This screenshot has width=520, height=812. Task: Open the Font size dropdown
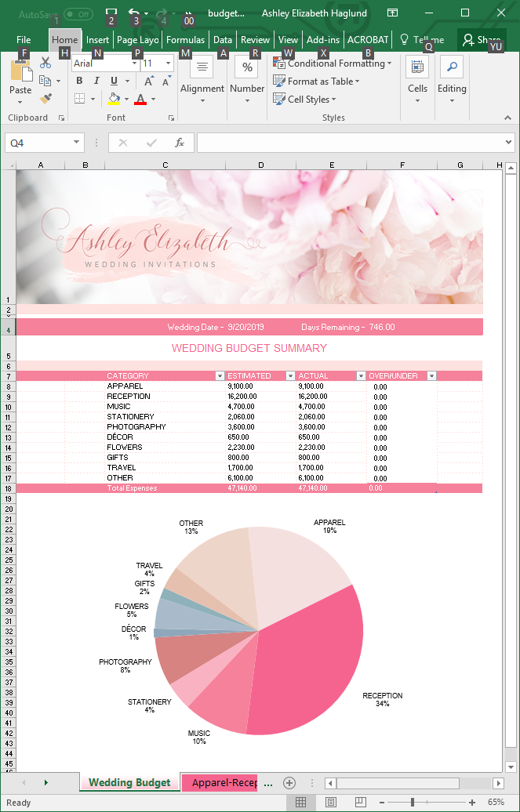coord(169,63)
